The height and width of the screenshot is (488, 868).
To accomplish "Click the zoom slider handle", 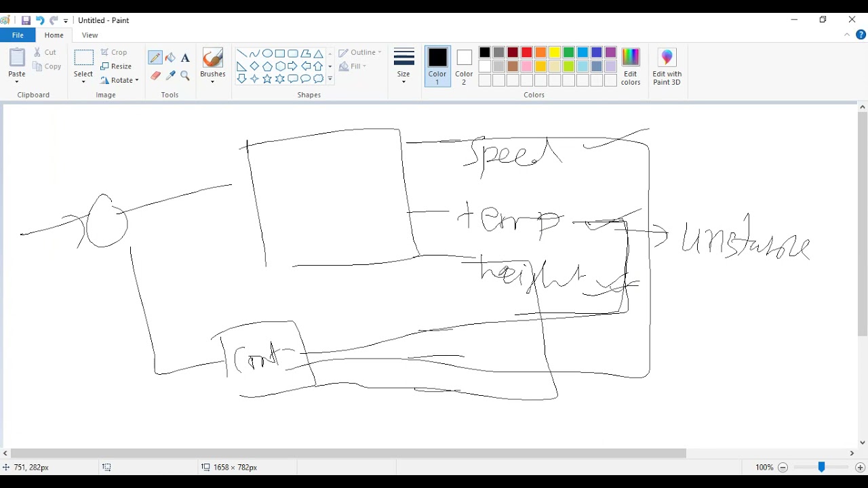I will [x=821, y=468].
